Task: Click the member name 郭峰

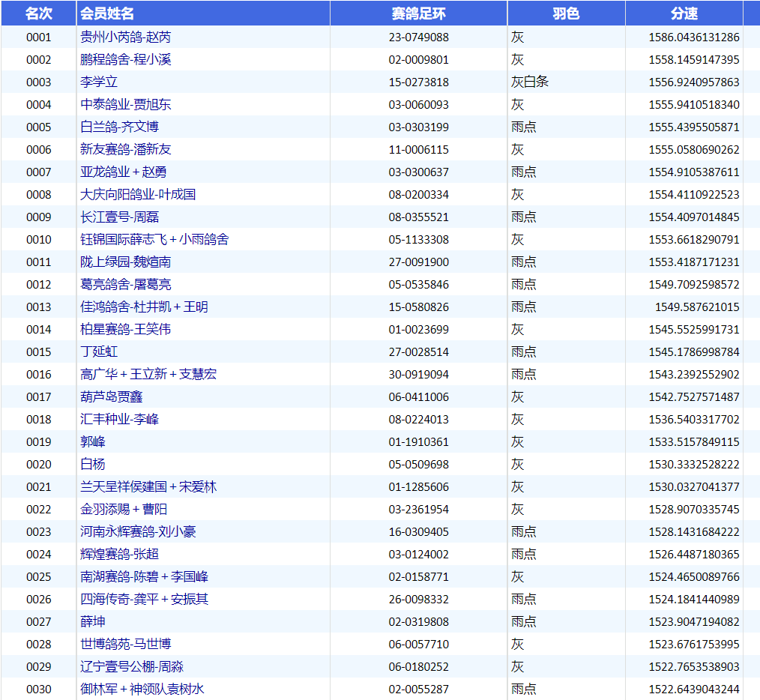Action: pos(93,441)
